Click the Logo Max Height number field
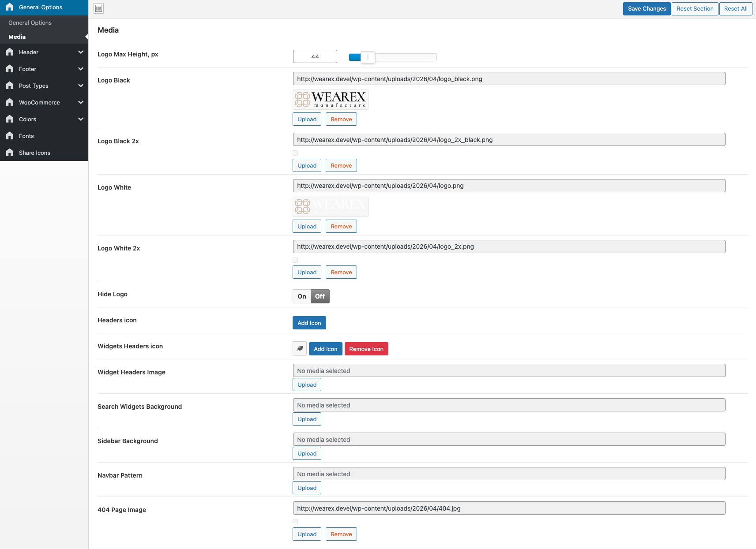 (315, 57)
